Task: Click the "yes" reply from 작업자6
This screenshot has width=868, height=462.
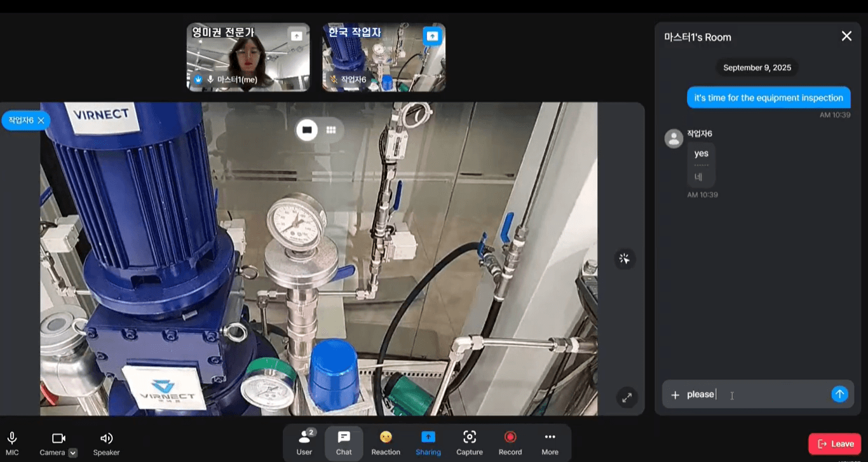Action: tap(701, 153)
